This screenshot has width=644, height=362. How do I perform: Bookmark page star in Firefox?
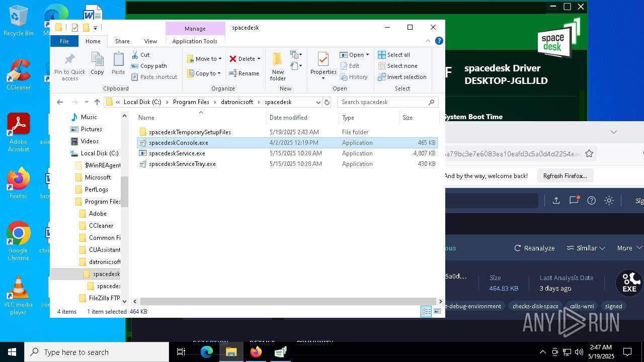coord(589,153)
